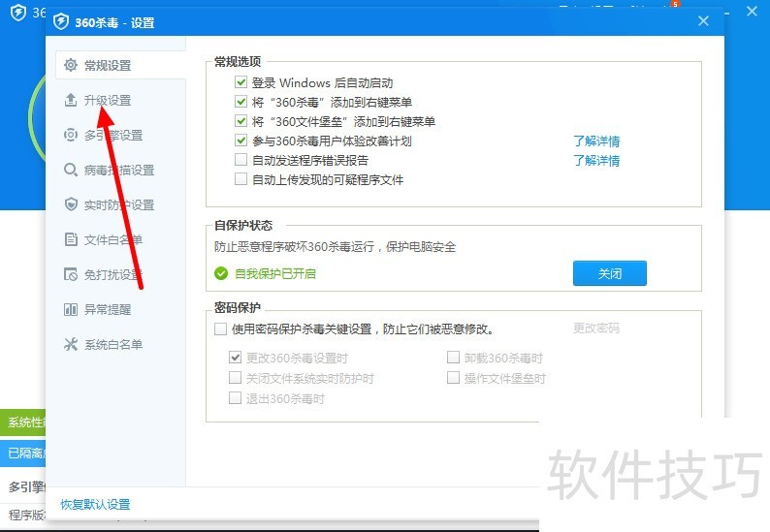Close the 360杀毒 settings dialog

[703, 21]
